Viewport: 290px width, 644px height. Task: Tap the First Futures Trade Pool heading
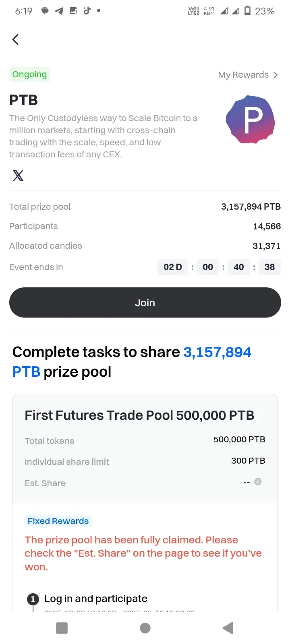coord(139,415)
